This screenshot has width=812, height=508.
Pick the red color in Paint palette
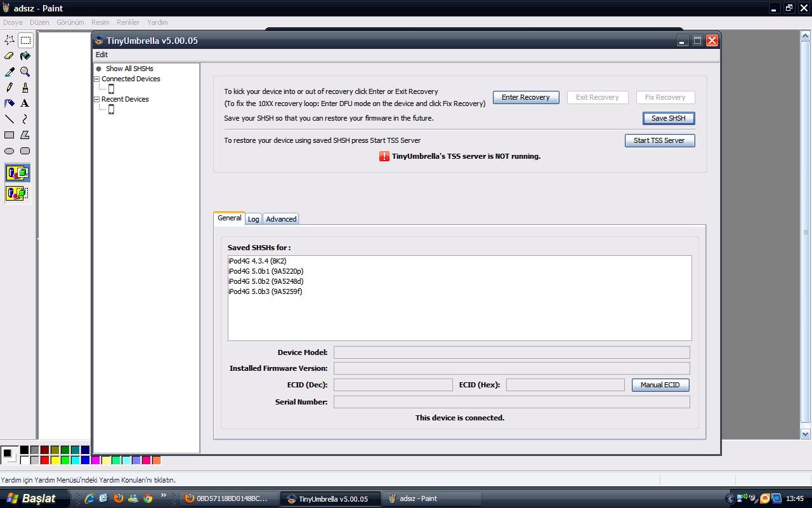point(44,460)
